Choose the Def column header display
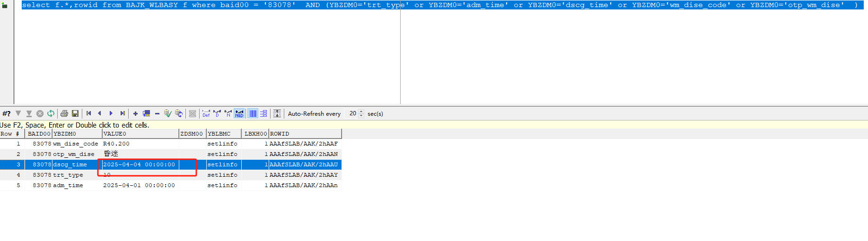The height and width of the screenshot is (241, 868). (x=206, y=113)
